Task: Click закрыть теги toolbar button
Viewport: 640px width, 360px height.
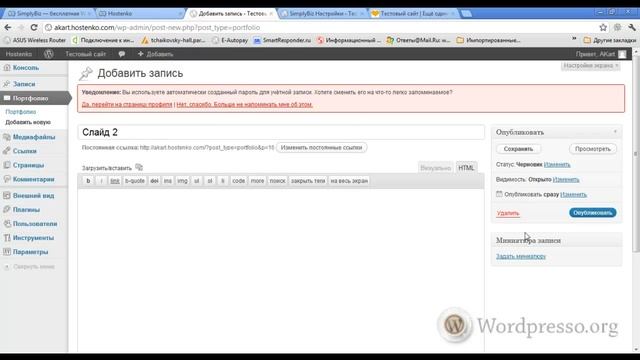Action: 308,181
